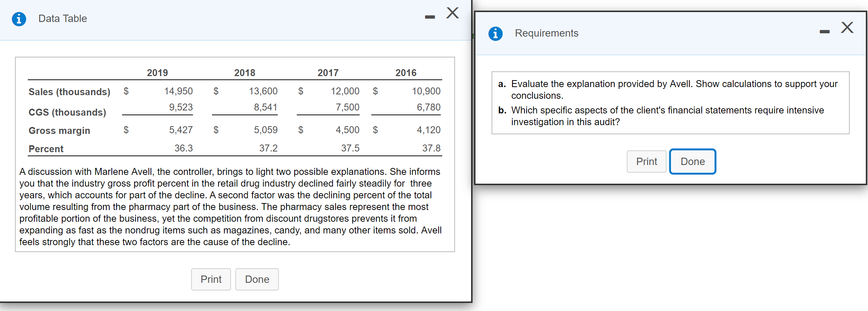Print the Data Table
Image resolution: width=868 pixels, height=311 pixels.
(x=211, y=279)
